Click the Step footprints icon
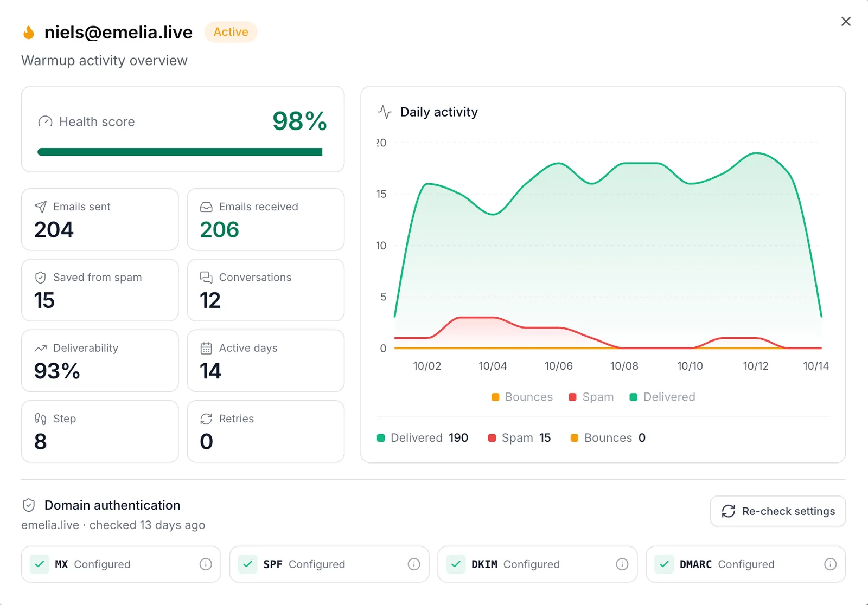Viewport: 868px width, 605px height. 41,419
